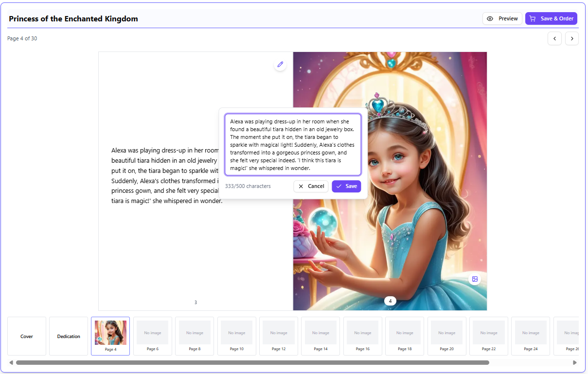Image resolution: width=588 pixels, height=374 pixels.
Task: Open the Dedication page
Action: point(68,336)
